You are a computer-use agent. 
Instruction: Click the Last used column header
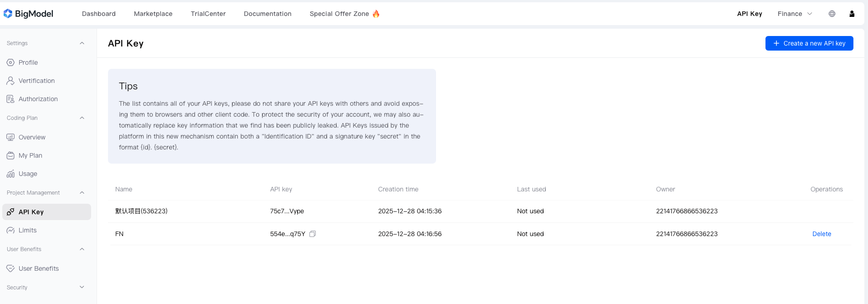coord(531,189)
